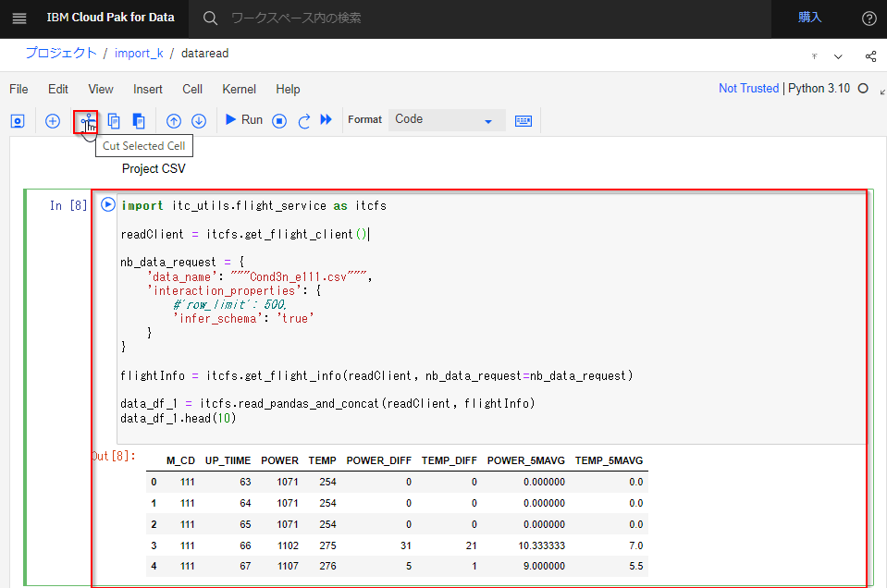The height and width of the screenshot is (588, 887).
Task: Click the M_CD column header
Action: click(180, 460)
